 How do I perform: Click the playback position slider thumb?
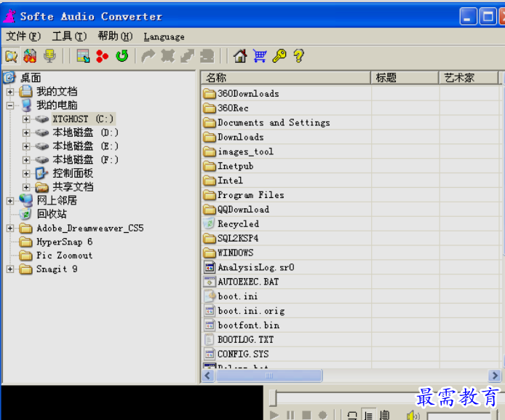pyautogui.click(x=273, y=398)
